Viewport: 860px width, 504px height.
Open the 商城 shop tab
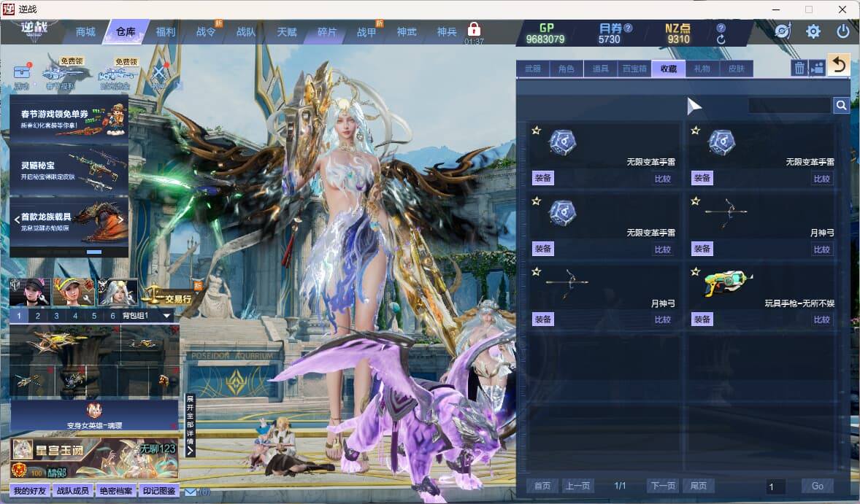85,32
